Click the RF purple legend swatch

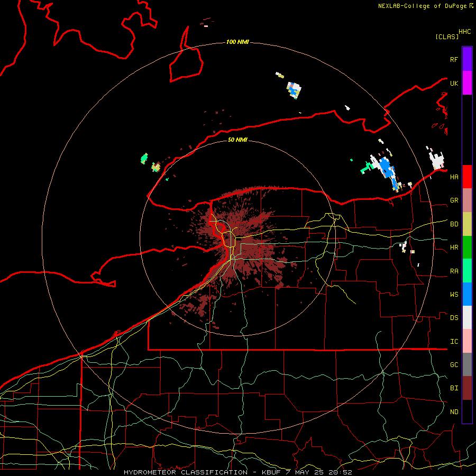[467, 59]
